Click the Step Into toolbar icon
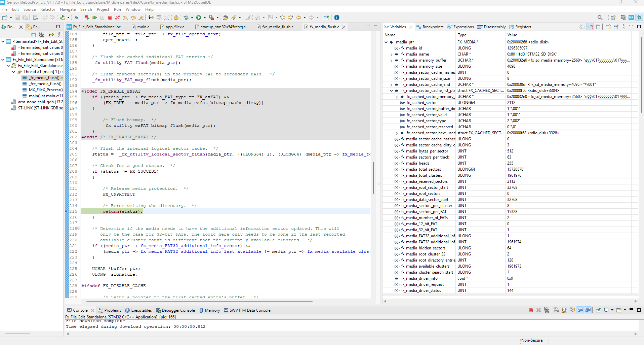The width and height of the screenshot is (644, 345). click(125, 18)
